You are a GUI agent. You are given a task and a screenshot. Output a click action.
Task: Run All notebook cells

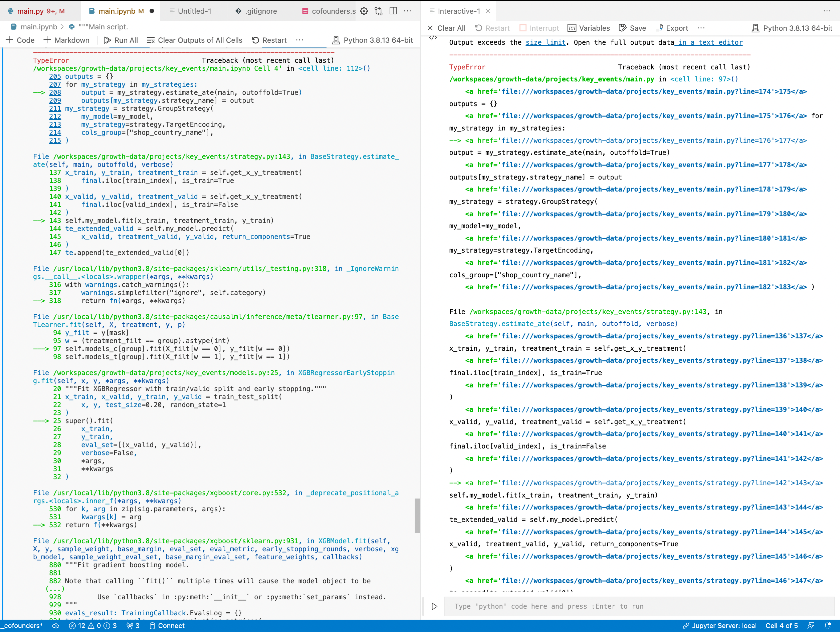(x=121, y=40)
